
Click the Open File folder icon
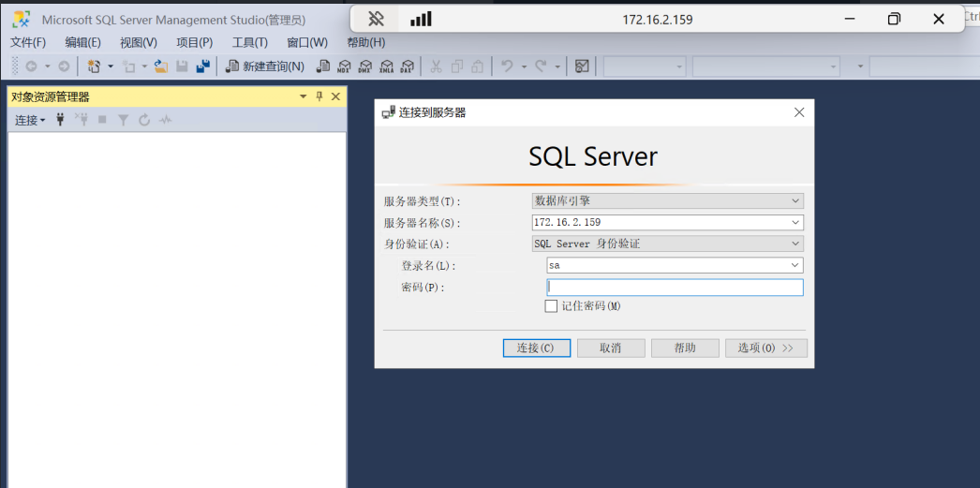tap(161, 67)
